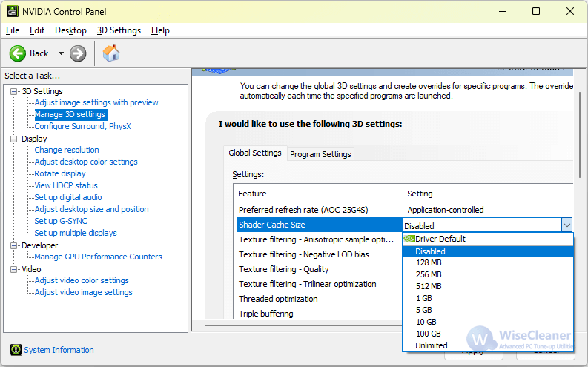The height and width of the screenshot is (367, 588).
Task: Collapse the Video tree node
Action: pyautogui.click(x=14, y=270)
